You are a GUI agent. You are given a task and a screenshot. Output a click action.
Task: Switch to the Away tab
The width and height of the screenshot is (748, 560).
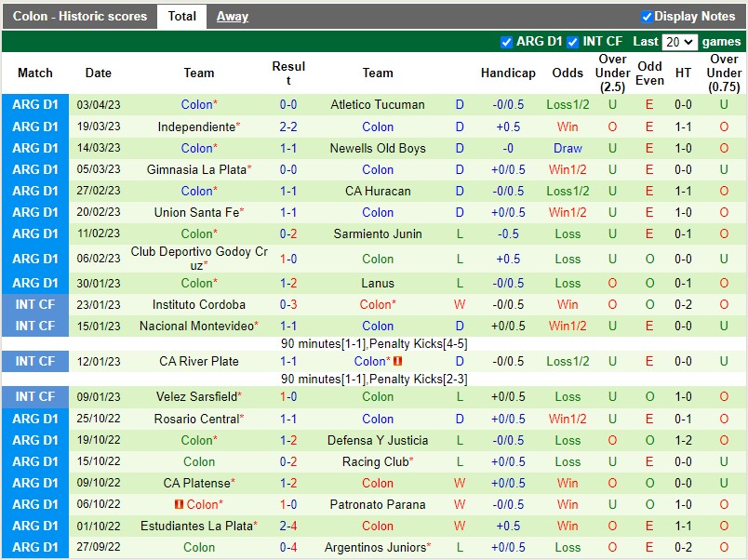coord(233,16)
